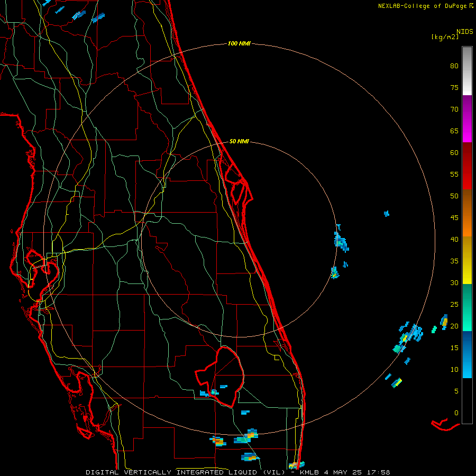
Task: Click the blue-cyan segment of the color bar
Action: click(x=467, y=354)
